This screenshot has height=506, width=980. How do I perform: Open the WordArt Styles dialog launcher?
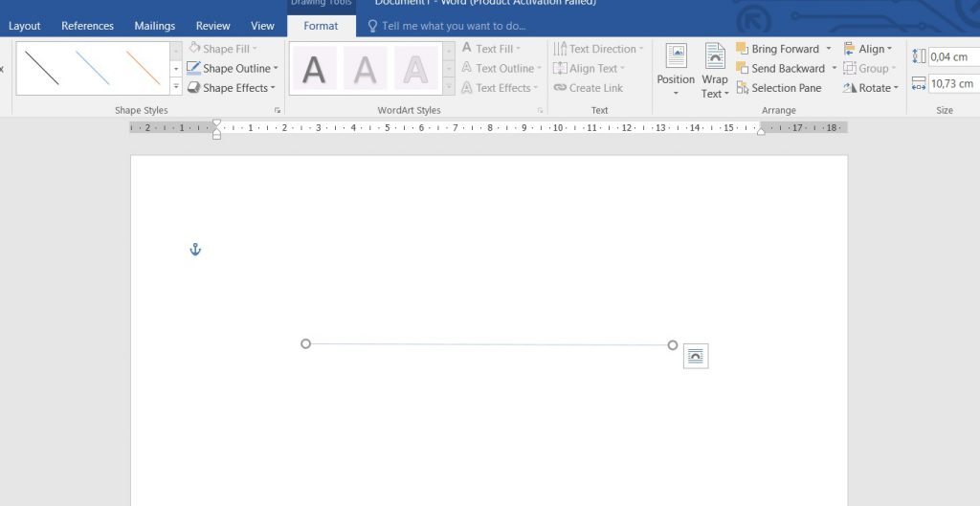[x=540, y=111]
